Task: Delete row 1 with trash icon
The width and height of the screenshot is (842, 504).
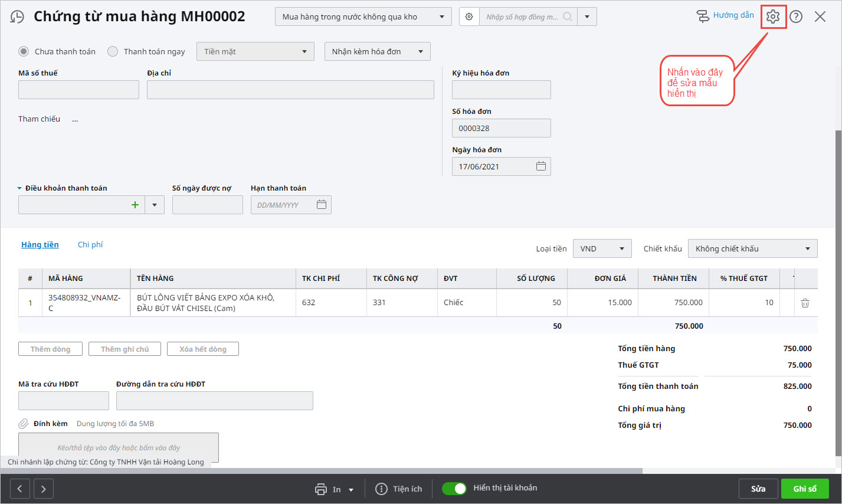Action: click(x=805, y=303)
